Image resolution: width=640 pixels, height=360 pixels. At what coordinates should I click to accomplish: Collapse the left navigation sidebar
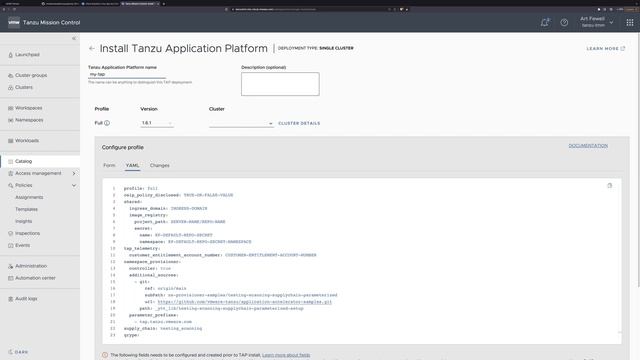pos(74,38)
